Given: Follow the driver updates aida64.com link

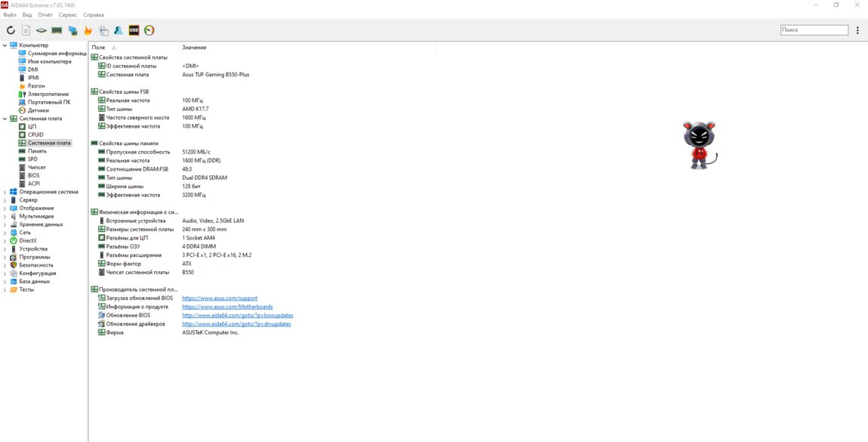Looking at the screenshot, I should click(236, 324).
